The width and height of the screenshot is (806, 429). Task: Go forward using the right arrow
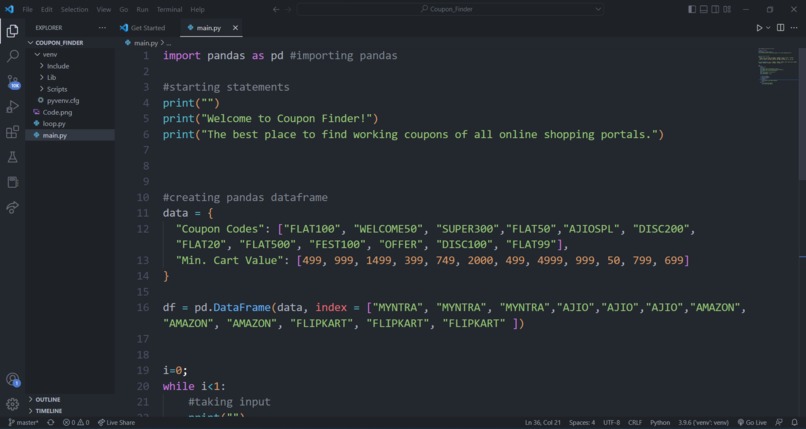288,9
